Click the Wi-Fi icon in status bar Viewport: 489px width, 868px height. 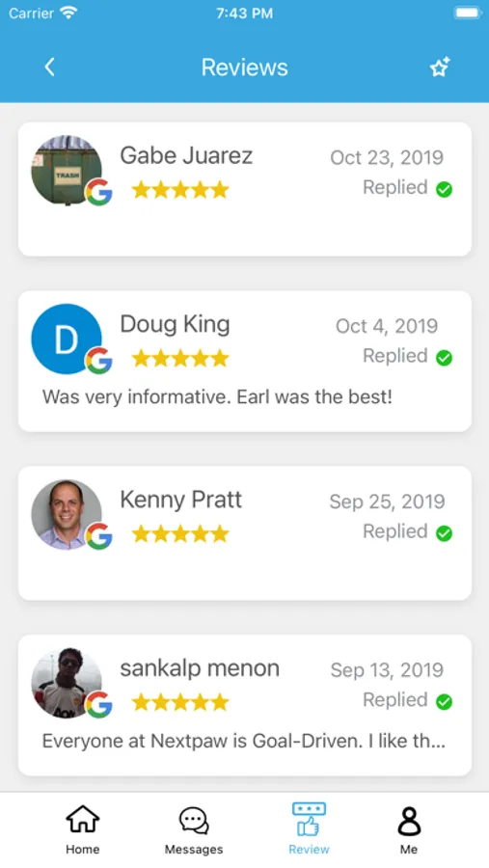pos(68,13)
